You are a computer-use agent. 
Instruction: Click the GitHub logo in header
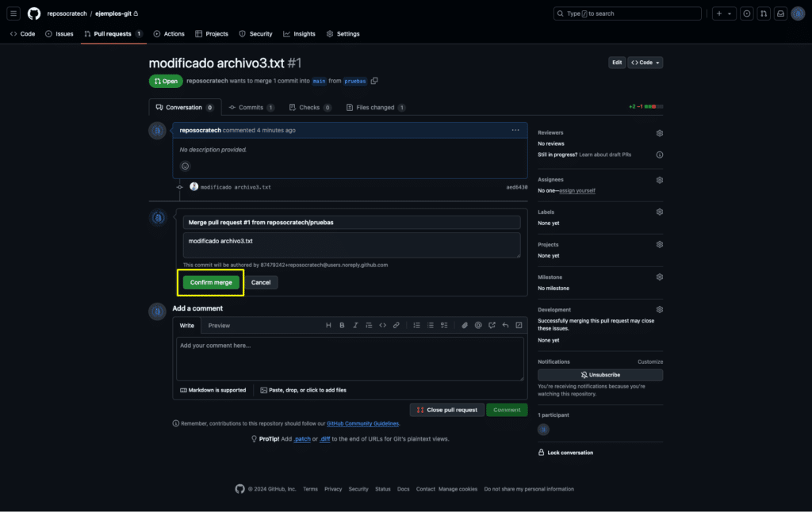tap(34, 13)
